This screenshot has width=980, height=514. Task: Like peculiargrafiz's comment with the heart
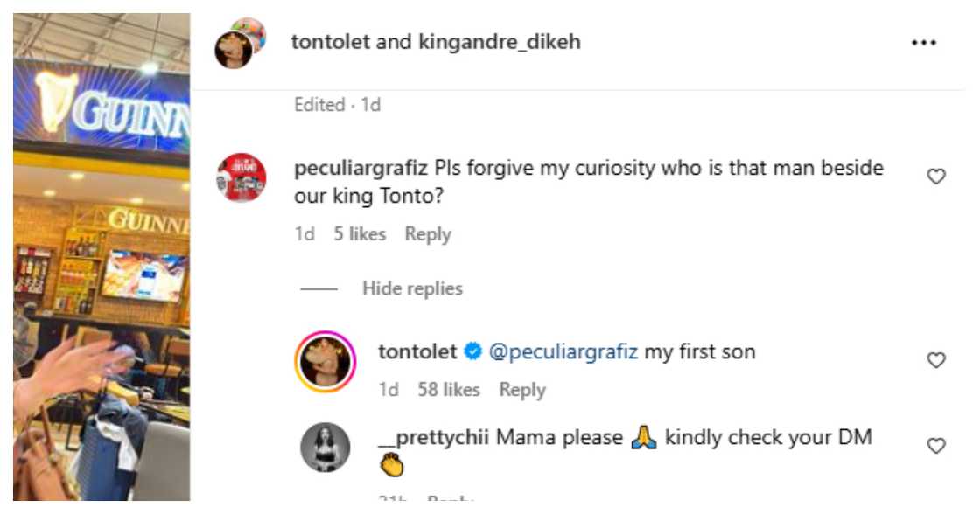coord(936,177)
